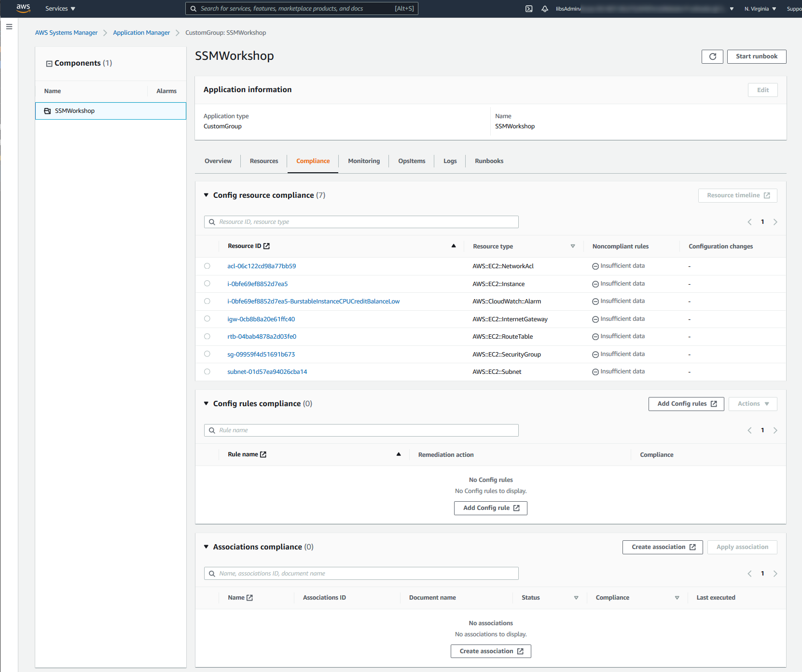Select radio for BurstableInstanceCPUCreditBalanceLow alarm
The height and width of the screenshot is (672, 802).
pos(207,301)
